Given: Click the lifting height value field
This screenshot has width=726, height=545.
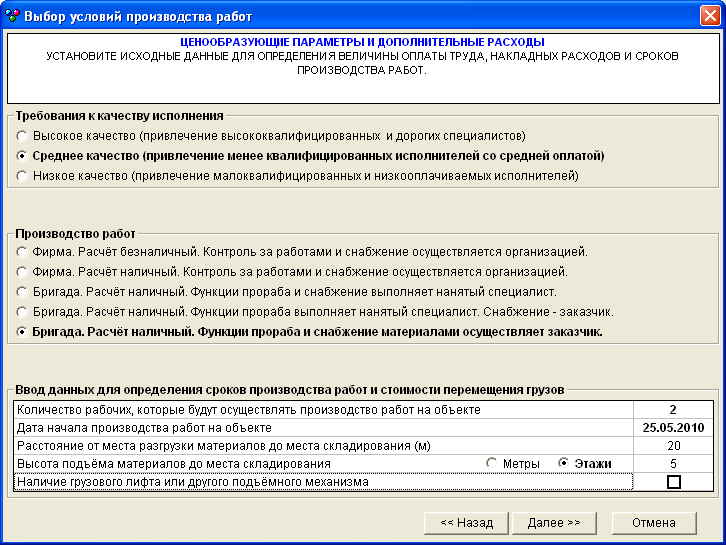Looking at the screenshot, I should (674, 464).
